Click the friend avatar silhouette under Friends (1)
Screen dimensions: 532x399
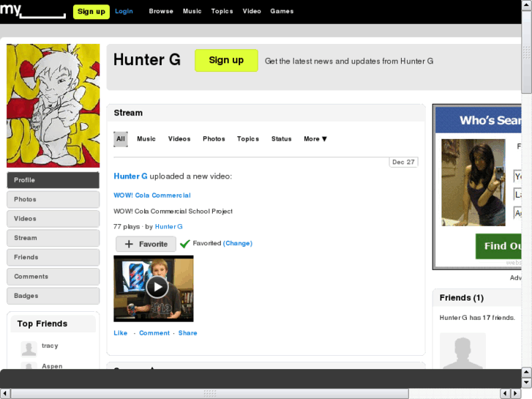pos(462,351)
